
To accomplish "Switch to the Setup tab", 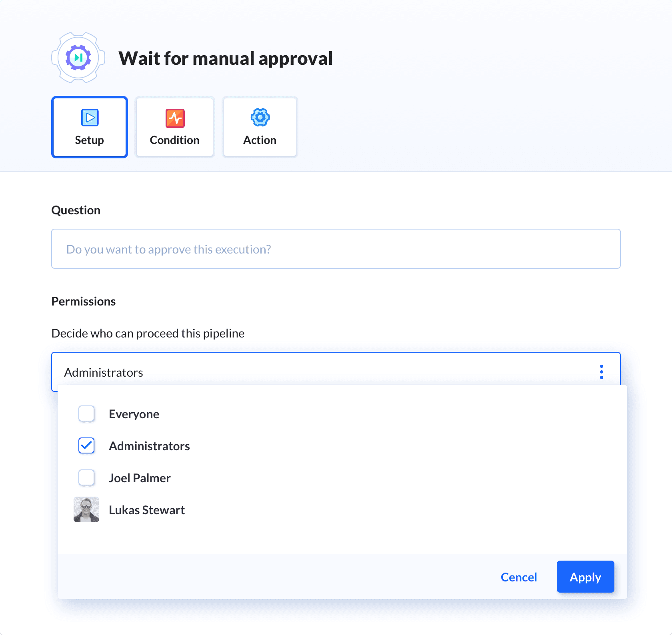I will pos(90,127).
